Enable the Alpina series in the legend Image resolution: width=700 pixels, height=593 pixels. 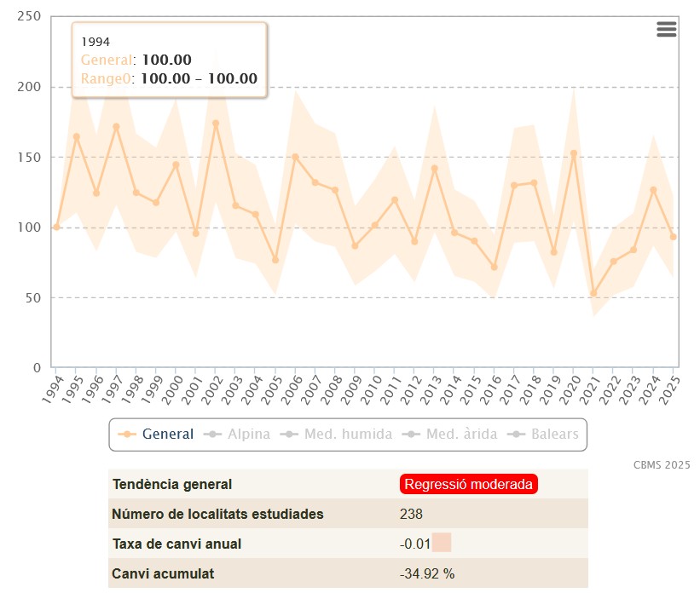tap(237, 435)
